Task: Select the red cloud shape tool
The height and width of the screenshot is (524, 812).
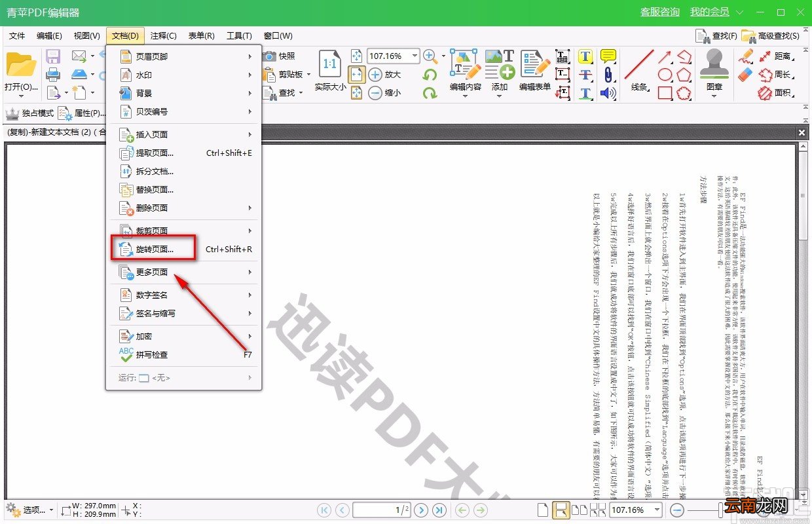Action: 684,93
